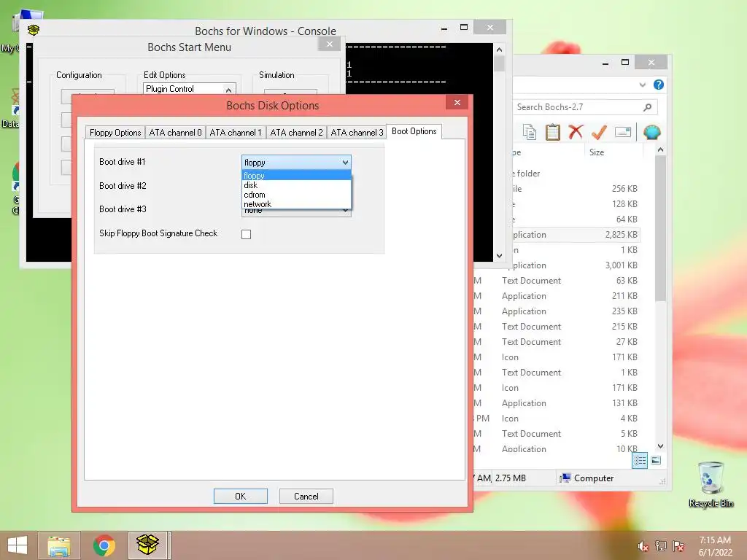The width and height of the screenshot is (747, 560).
Task: Select the Text Document row of 215 KB
Action: 557,326
